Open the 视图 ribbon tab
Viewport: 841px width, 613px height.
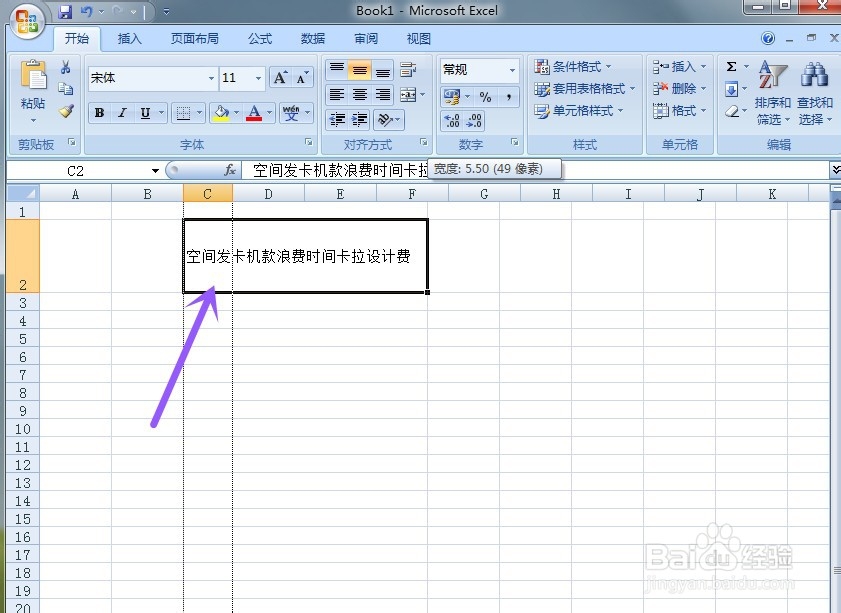point(418,38)
